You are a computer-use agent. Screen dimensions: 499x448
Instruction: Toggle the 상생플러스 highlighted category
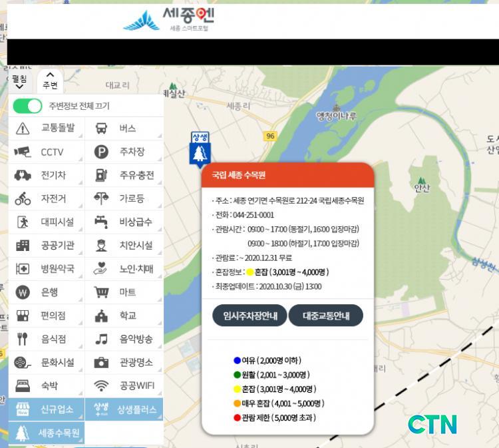(x=124, y=409)
